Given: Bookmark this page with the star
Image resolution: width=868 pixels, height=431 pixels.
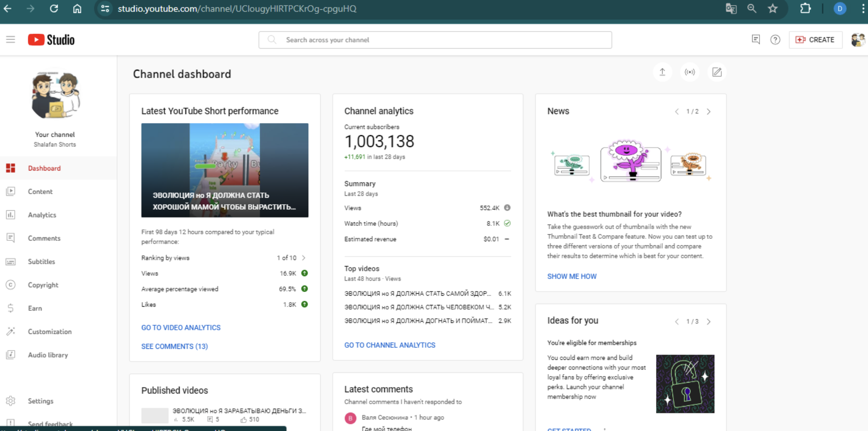Looking at the screenshot, I should [x=773, y=8].
